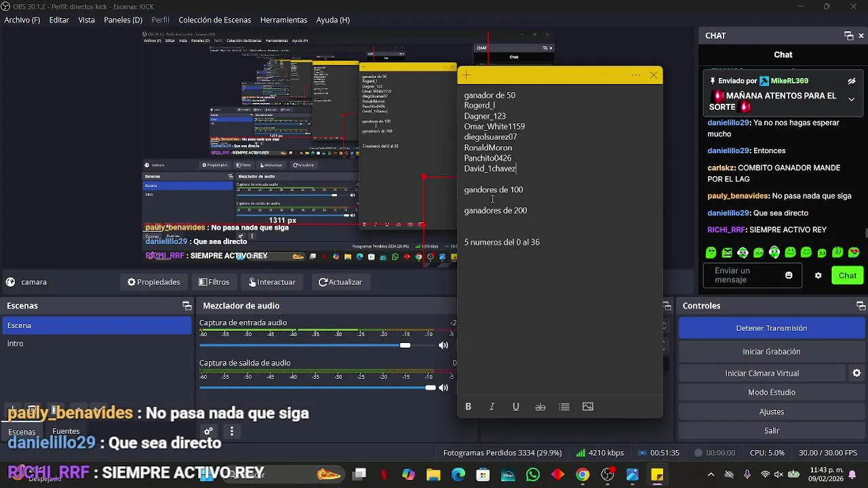Switch to the Escenas tab
This screenshot has height=488, width=868.
(22, 432)
